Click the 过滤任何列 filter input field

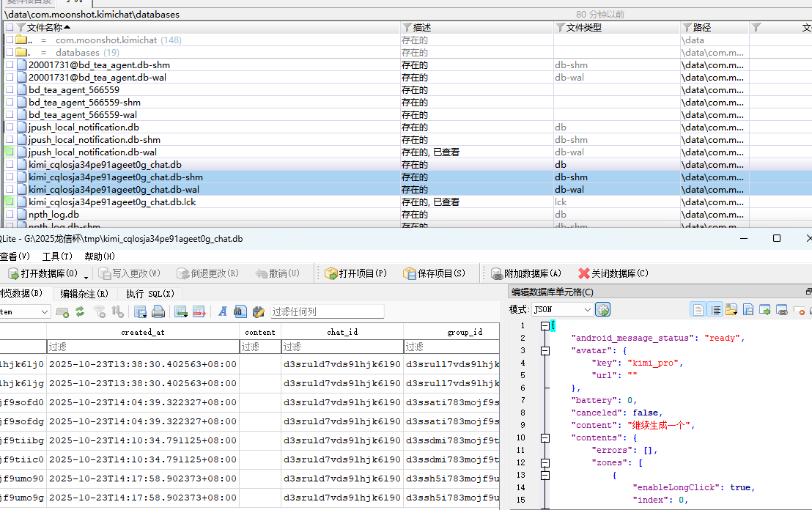pos(326,311)
